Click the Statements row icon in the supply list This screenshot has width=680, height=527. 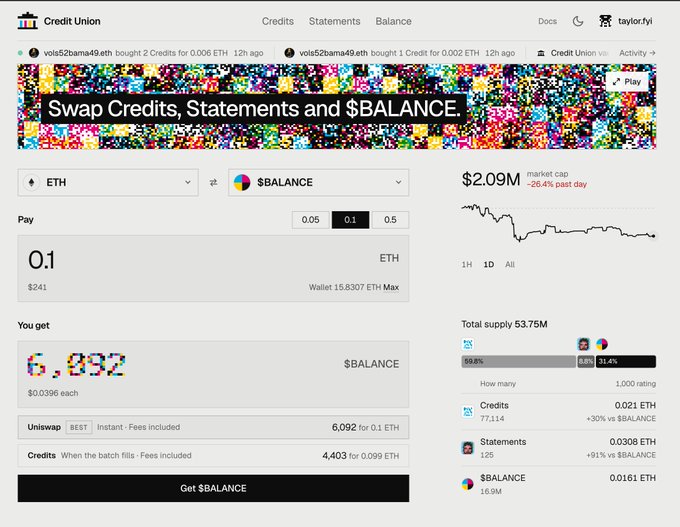[x=468, y=448]
